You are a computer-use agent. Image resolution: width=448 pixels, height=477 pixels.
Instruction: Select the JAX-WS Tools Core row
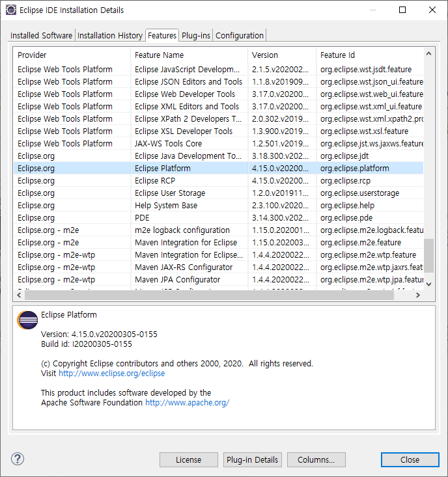click(x=218, y=144)
